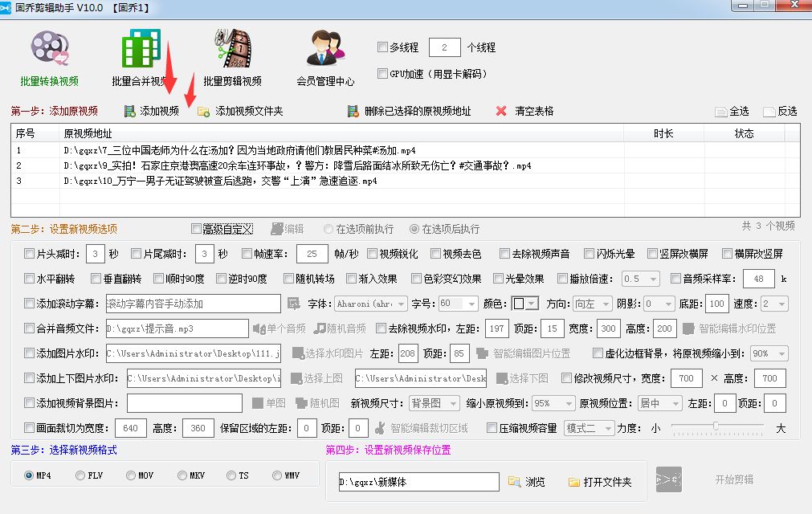Click the 帧速率 field showing 25
This screenshot has width=812, height=514.
coord(312,254)
